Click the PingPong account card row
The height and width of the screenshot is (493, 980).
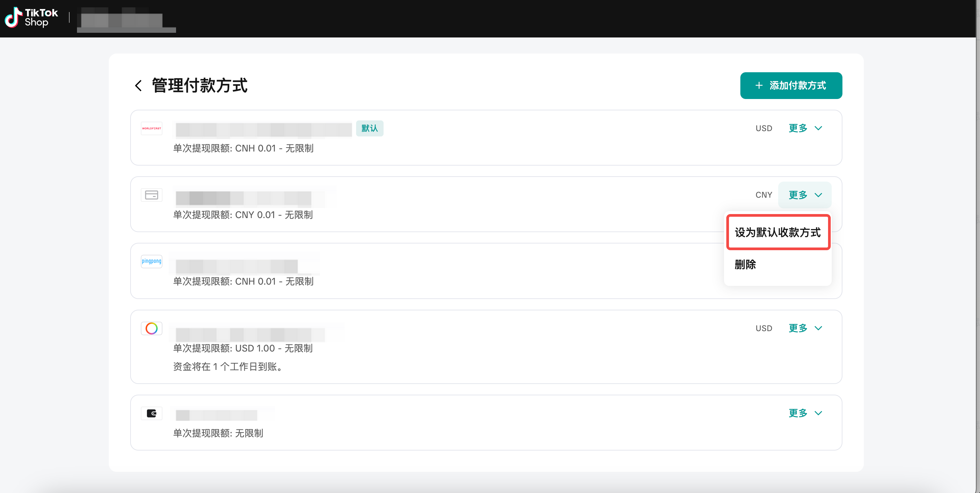coord(418,271)
